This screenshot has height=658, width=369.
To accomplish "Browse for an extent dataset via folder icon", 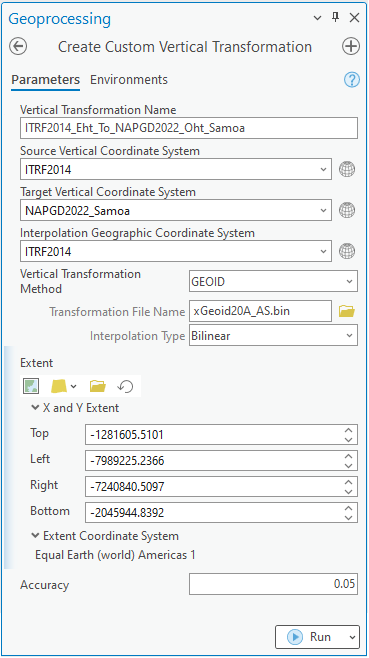I will [98, 386].
